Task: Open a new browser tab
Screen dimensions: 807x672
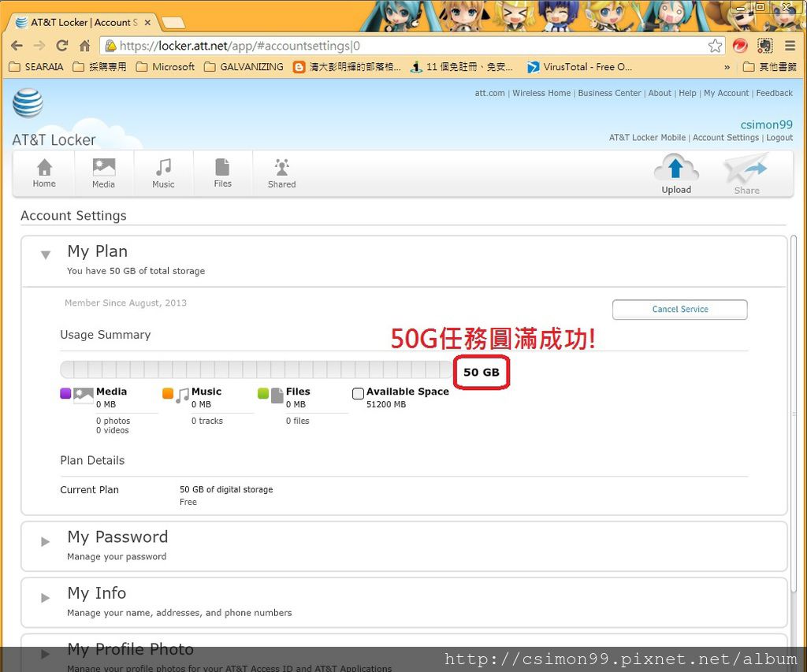Action: pyautogui.click(x=173, y=23)
